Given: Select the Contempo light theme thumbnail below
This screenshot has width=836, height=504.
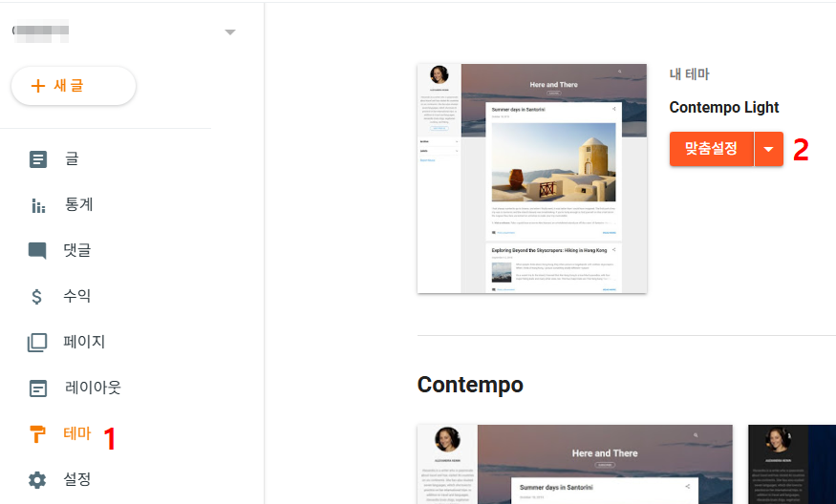Looking at the screenshot, I should [575, 464].
